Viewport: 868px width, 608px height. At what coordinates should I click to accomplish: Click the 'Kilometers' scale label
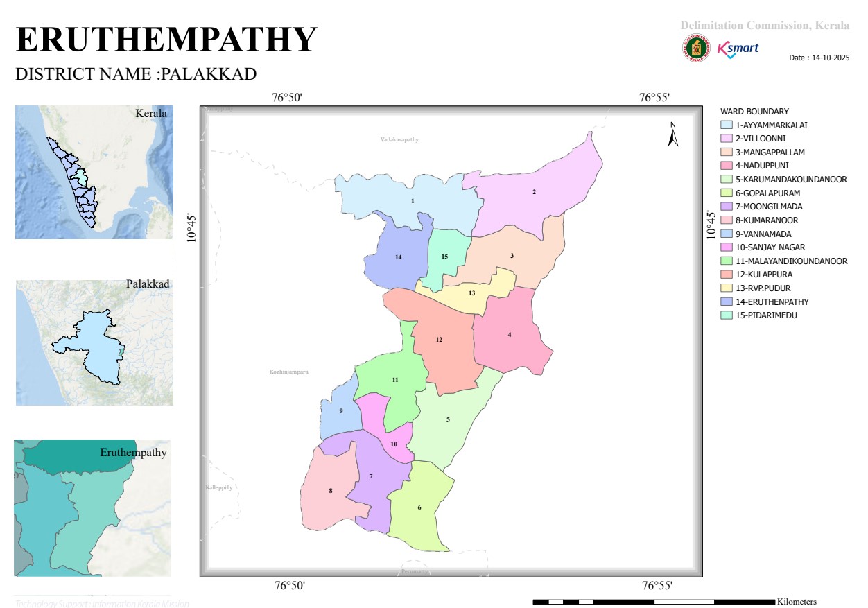(x=797, y=602)
